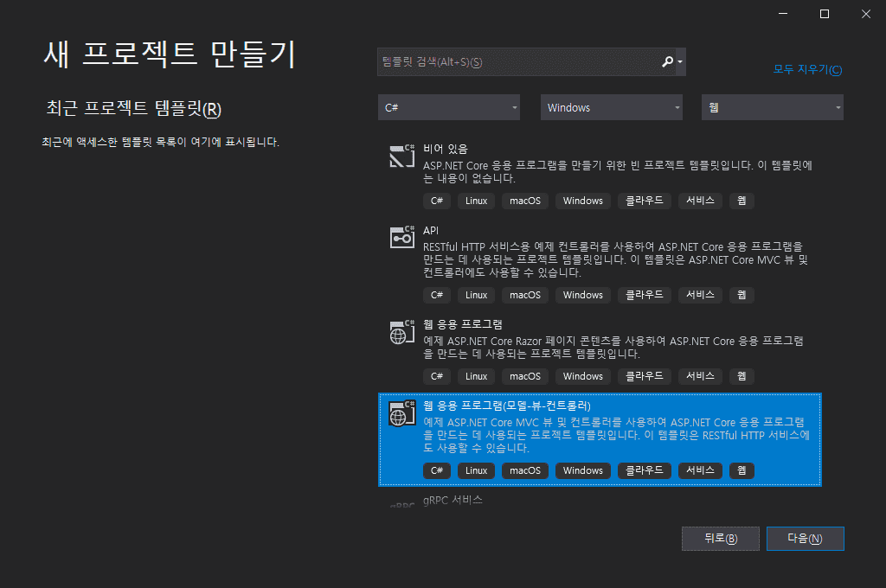Open the Windows platform filter dropdown

[612, 107]
